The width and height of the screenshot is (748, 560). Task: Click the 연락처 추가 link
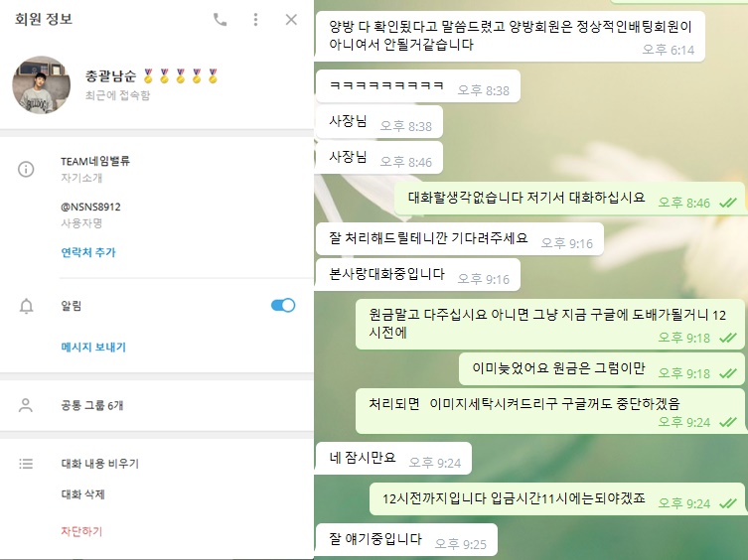pos(88,252)
